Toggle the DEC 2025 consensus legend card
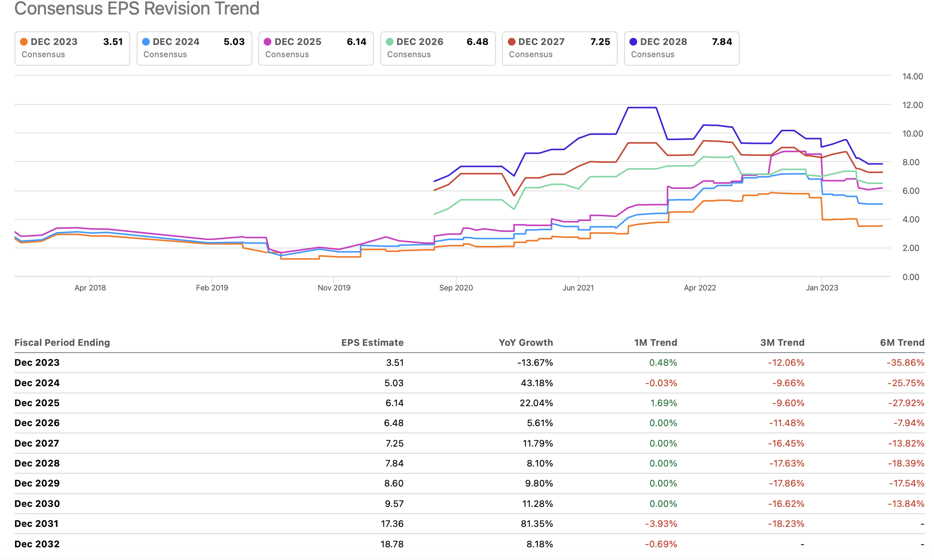934x560 pixels. (315, 48)
